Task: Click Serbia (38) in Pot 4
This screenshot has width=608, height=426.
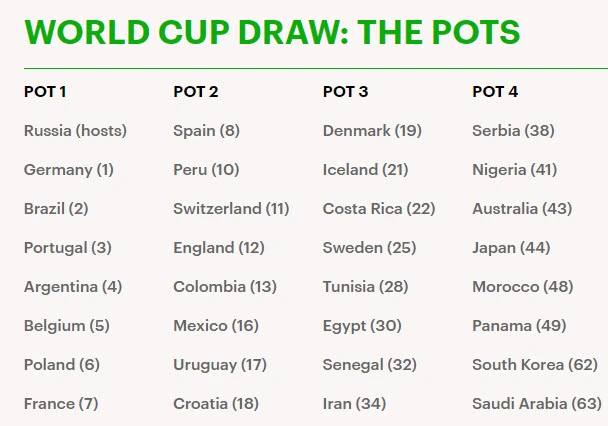Action: [x=513, y=131]
